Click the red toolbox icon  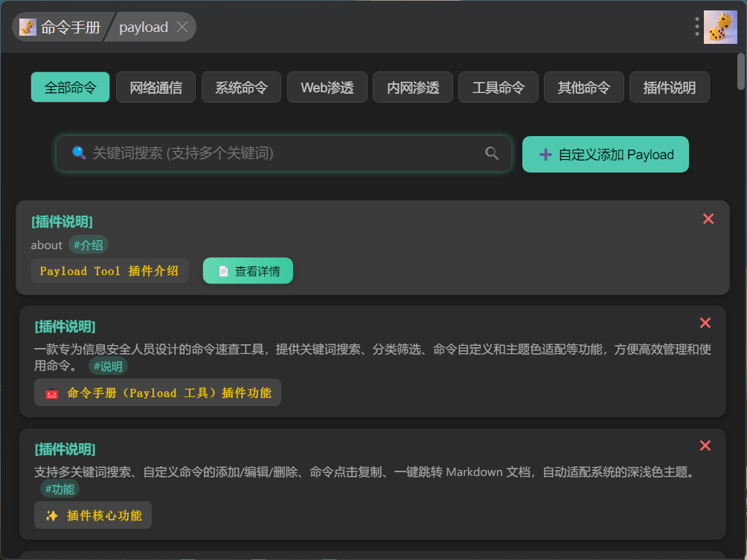click(52, 393)
